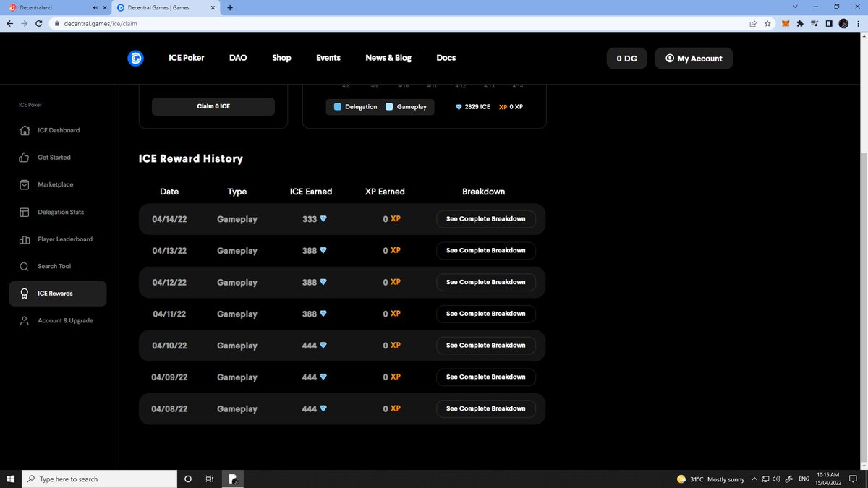Image resolution: width=868 pixels, height=488 pixels.
Task: Bookmark this page with the star icon
Action: tap(767, 23)
